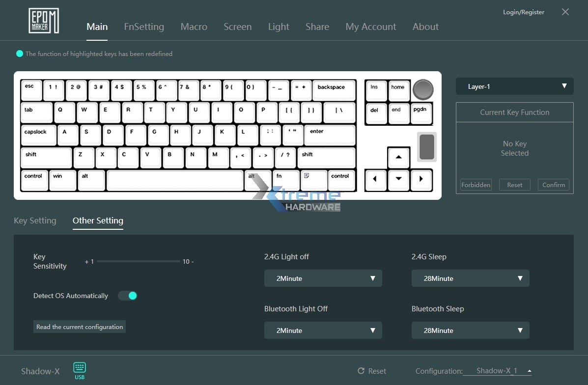The width and height of the screenshot is (588, 385).
Task: Click the rotary knob on keyboard layout
Action: 423,89
